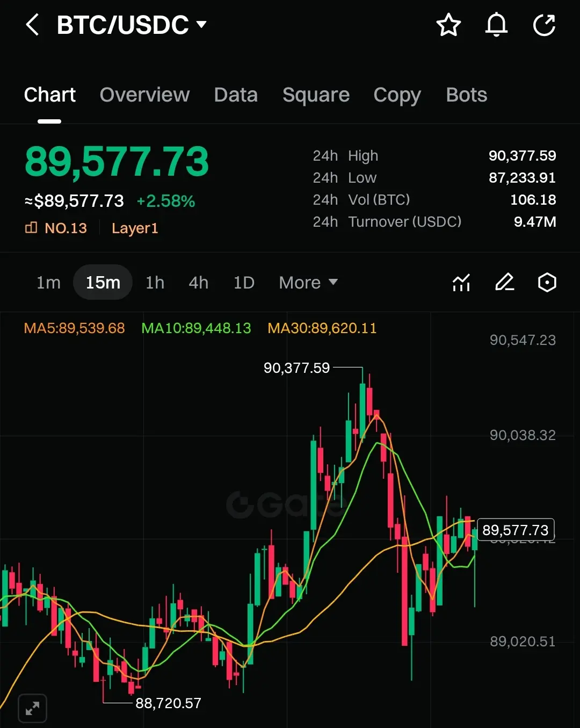Tap the MA5:89,539.68 indicator label
Viewport: 580px width, 728px height.
(x=75, y=328)
